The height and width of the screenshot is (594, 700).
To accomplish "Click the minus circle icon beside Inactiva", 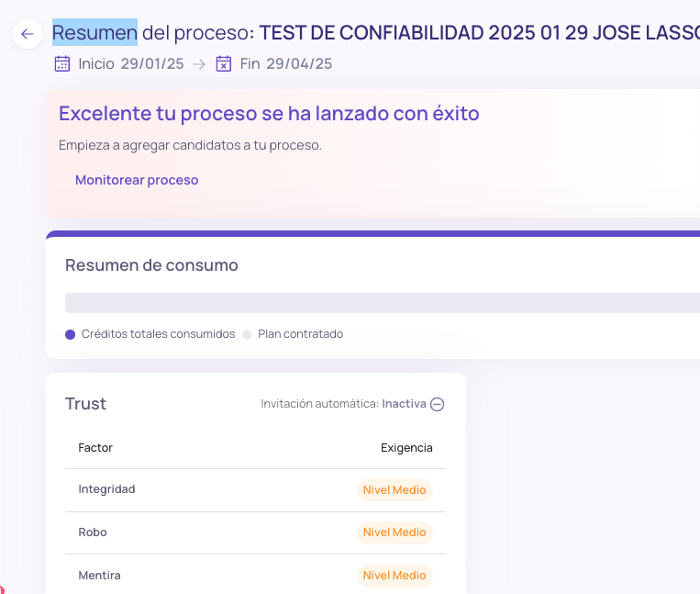I will click(x=438, y=404).
